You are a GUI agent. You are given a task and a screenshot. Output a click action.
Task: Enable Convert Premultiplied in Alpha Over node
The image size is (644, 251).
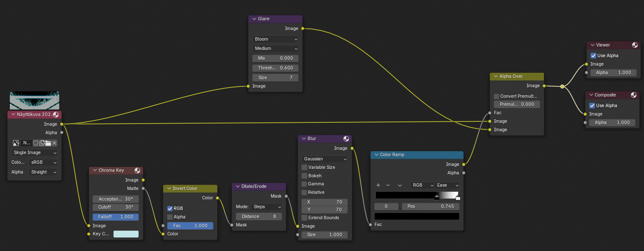[497, 96]
